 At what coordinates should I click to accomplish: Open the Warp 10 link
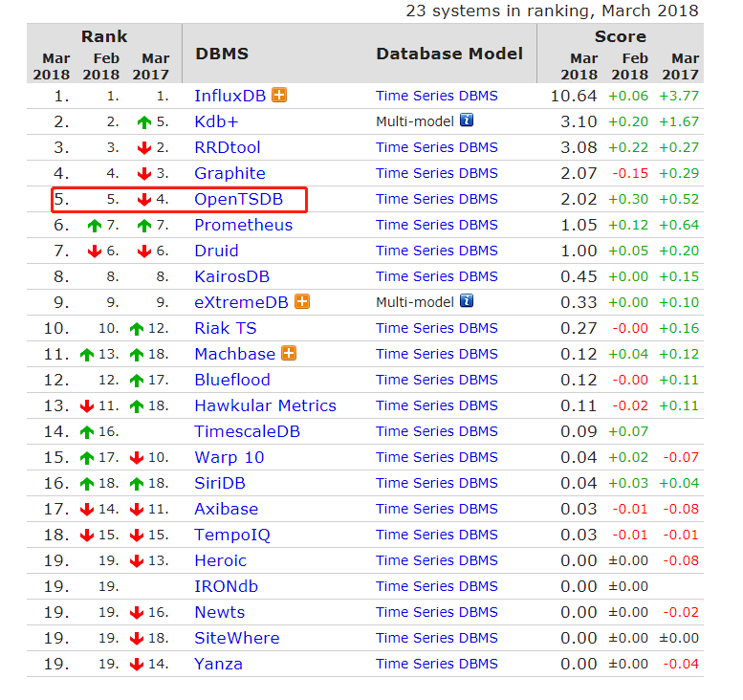point(229,457)
